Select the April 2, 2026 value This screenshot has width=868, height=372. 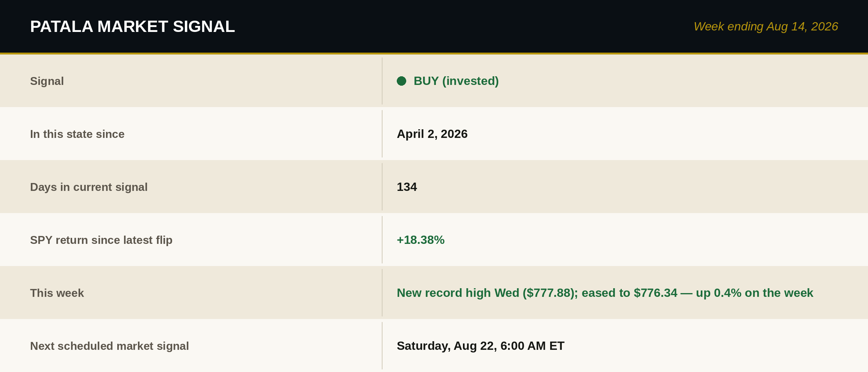(432, 134)
